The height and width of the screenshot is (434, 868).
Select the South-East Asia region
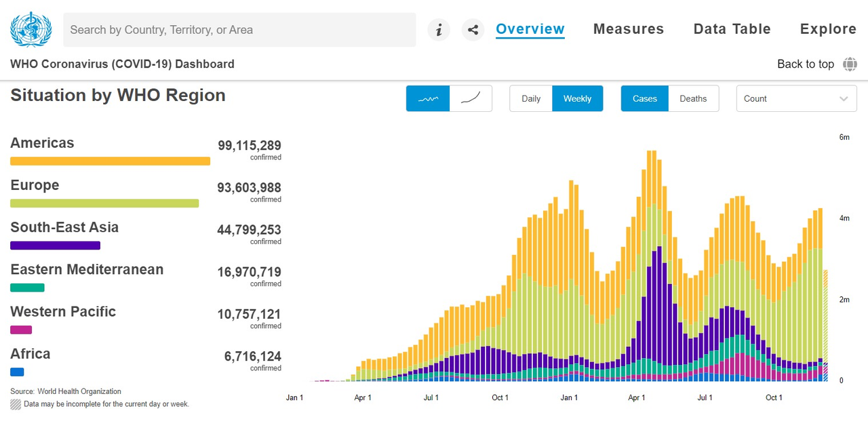click(x=64, y=227)
